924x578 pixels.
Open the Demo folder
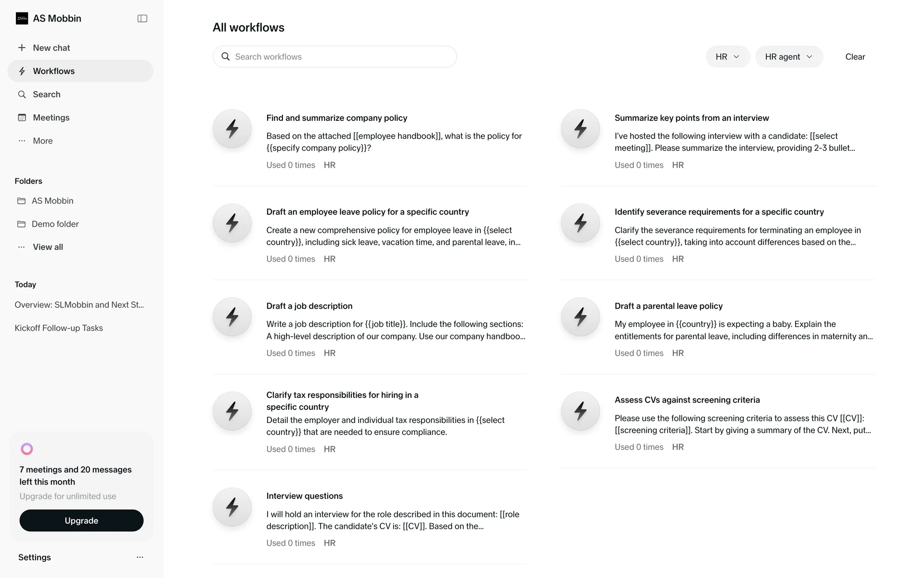point(55,224)
